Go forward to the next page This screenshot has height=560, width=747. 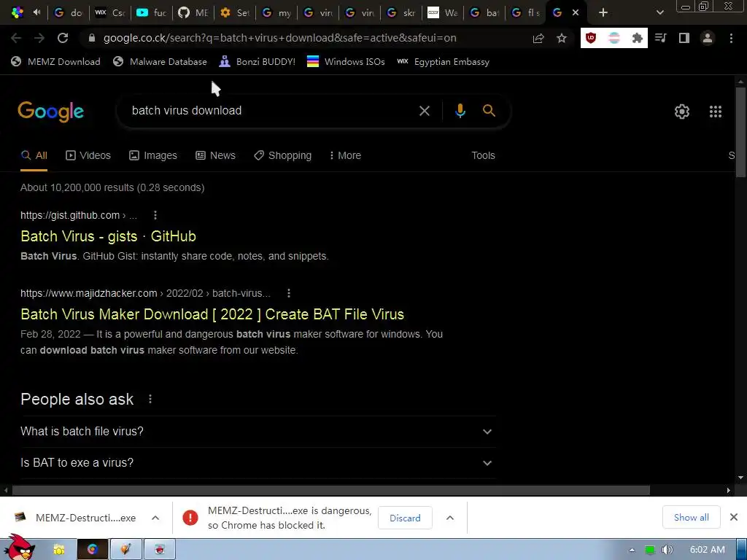39,38
